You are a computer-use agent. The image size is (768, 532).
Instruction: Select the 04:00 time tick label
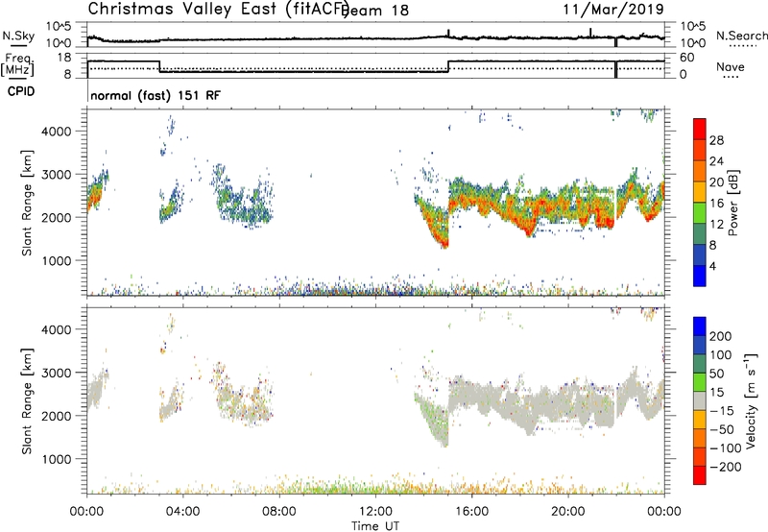tap(182, 512)
